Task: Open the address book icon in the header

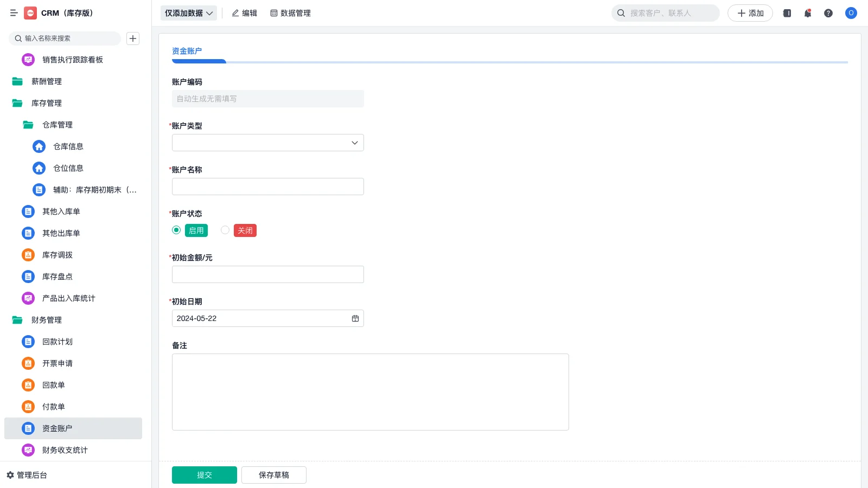Action: [787, 13]
